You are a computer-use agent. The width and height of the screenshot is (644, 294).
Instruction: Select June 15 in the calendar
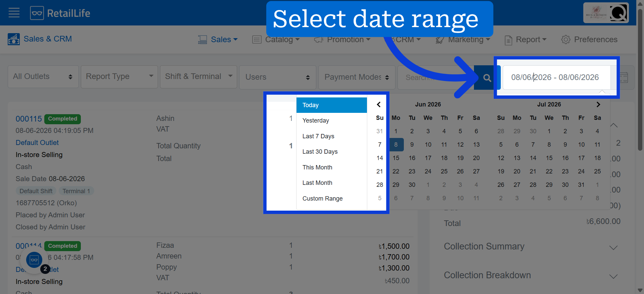pos(396,158)
